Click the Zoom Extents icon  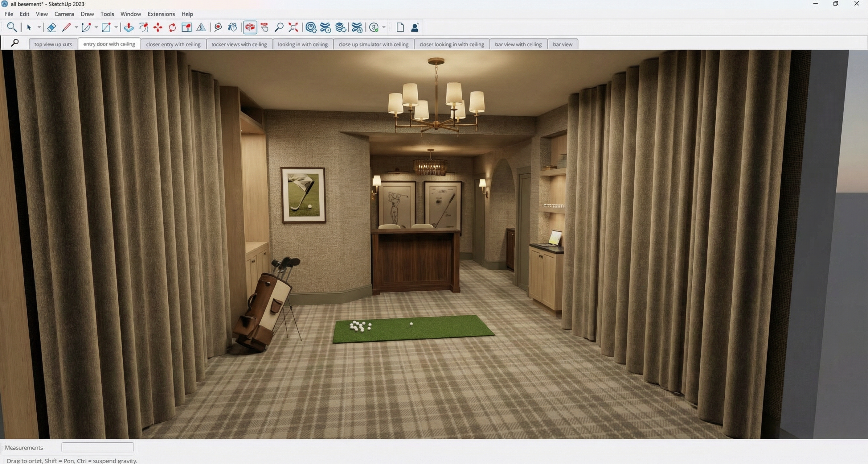293,27
